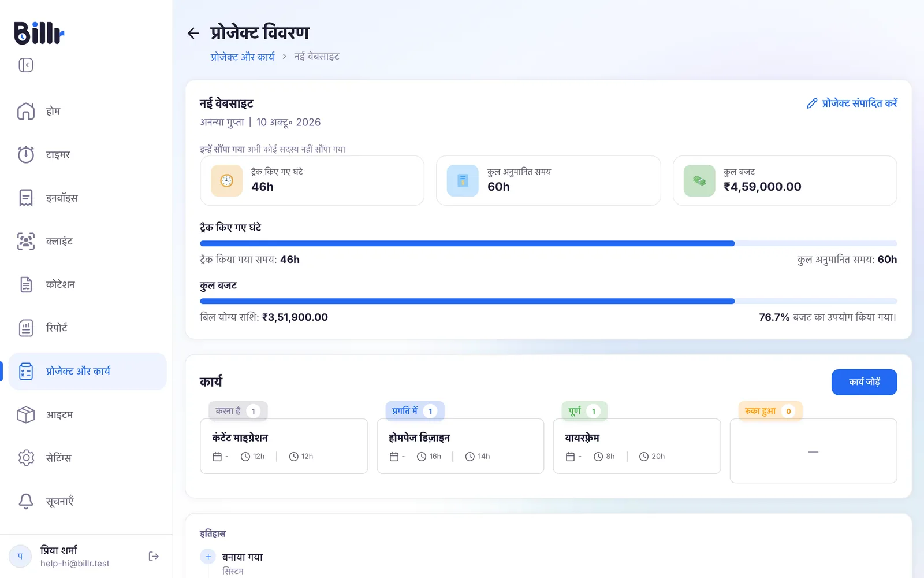Image resolution: width=924 pixels, height=578 pixels.
Task: Click the 76.7% बजट का उपयोग text
Action: [x=827, y=317]
